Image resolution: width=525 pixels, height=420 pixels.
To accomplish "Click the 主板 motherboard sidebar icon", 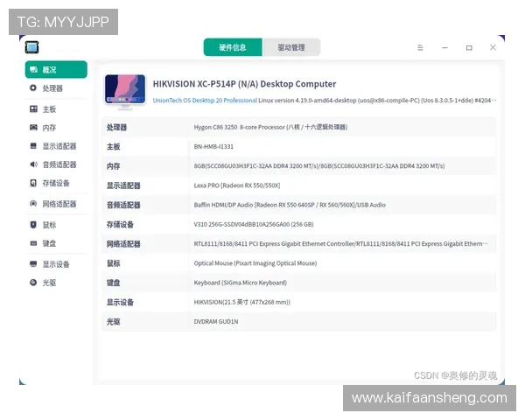I will coord(33,109).
